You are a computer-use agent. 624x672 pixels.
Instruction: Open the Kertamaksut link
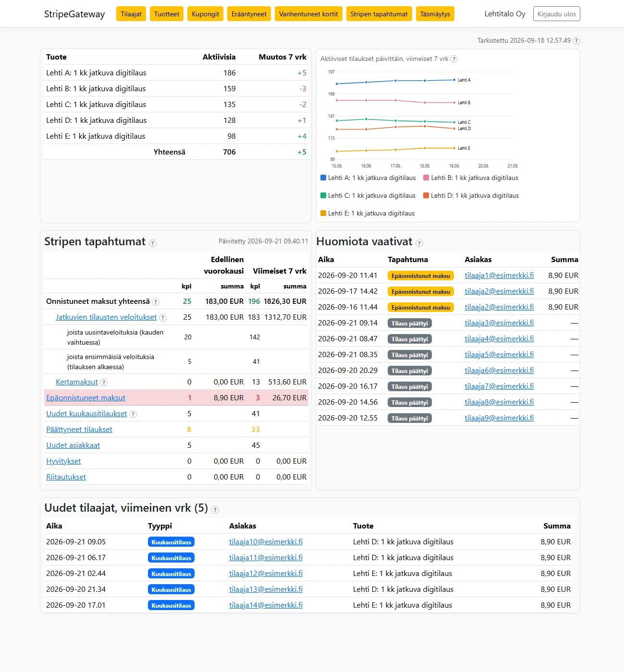(x=77, y=382)
